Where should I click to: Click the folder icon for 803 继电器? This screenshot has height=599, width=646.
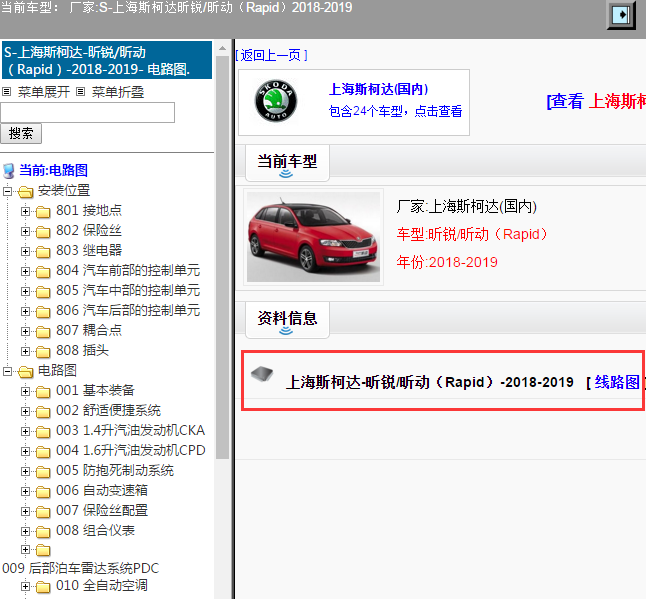coord(43,251)
